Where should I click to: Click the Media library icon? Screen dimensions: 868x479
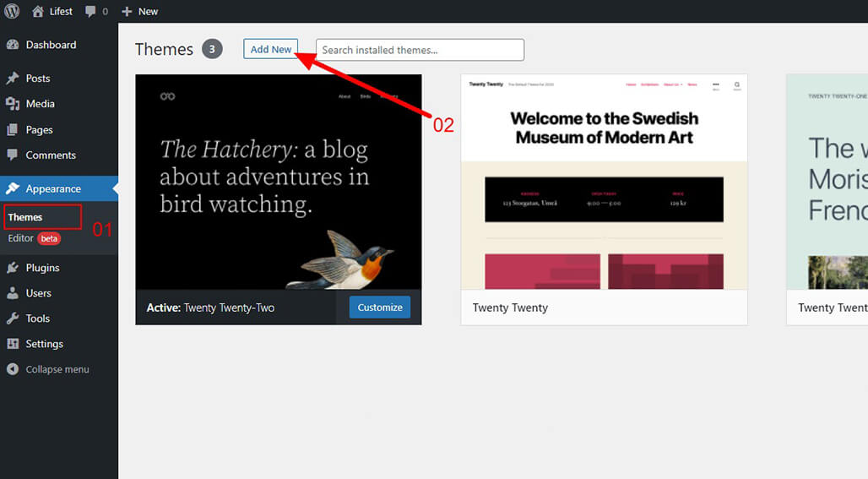click(x=13, y=104)
